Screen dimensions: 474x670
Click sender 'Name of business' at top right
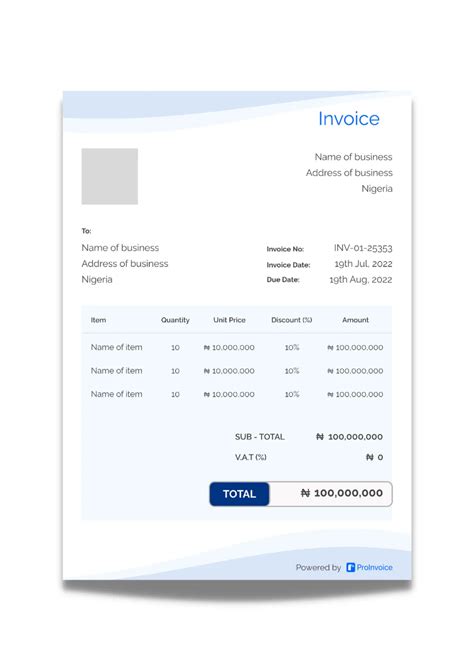coord(353,157)
